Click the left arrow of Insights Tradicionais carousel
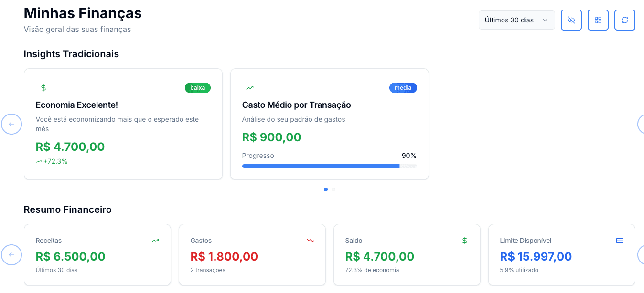This screenshot has height=293, width=644. [11, 124]
